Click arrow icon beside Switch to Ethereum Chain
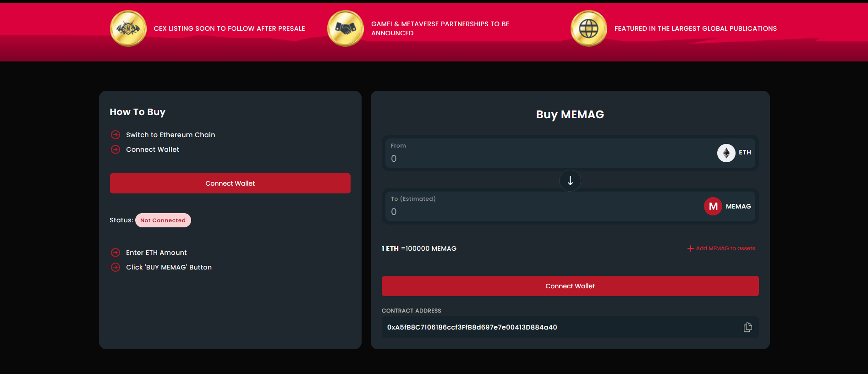The height and width of the screenshot is (374, 868). [115, 135]
